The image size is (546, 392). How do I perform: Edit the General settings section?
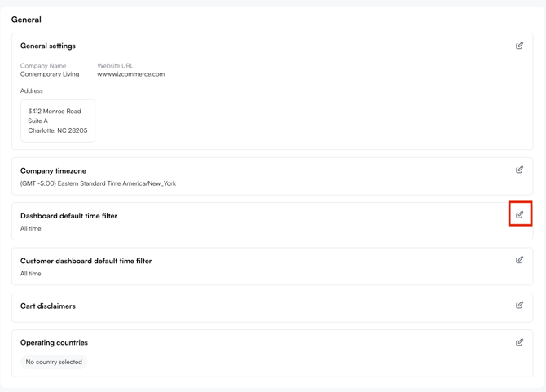(519, 46)
